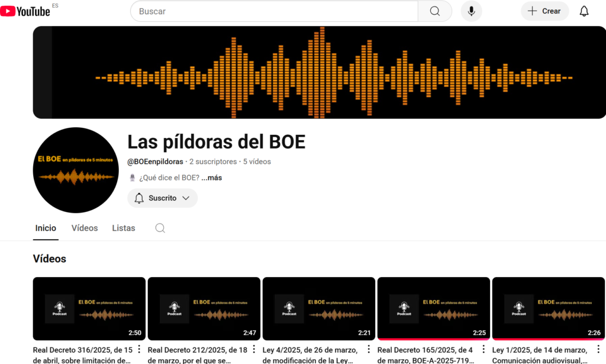Viewport: 606px width, 364px height.
Task: Click into the Buscar search field
Action: [x=275, y=11]
